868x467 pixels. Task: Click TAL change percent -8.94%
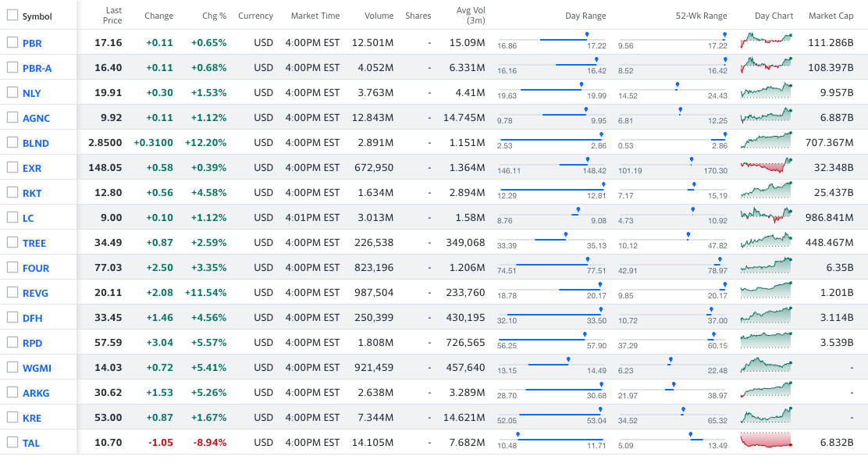click(210, 443)
